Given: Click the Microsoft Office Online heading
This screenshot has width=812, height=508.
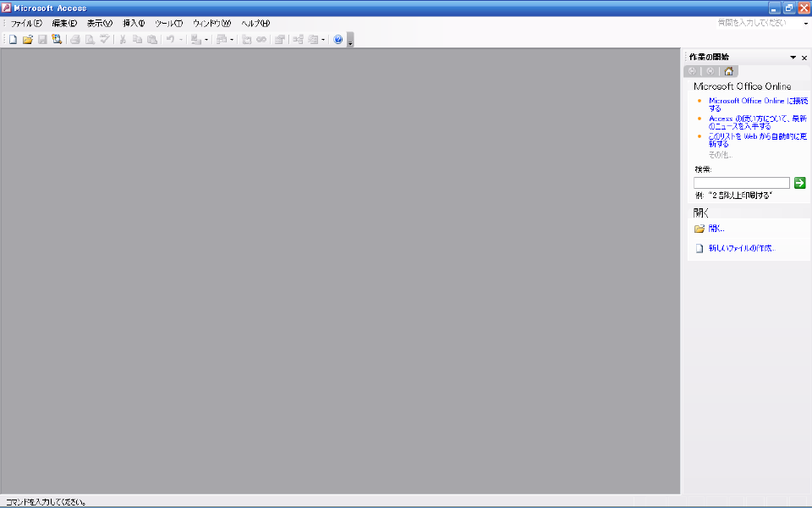Looking at the screenshot, I should coord(742,86).
